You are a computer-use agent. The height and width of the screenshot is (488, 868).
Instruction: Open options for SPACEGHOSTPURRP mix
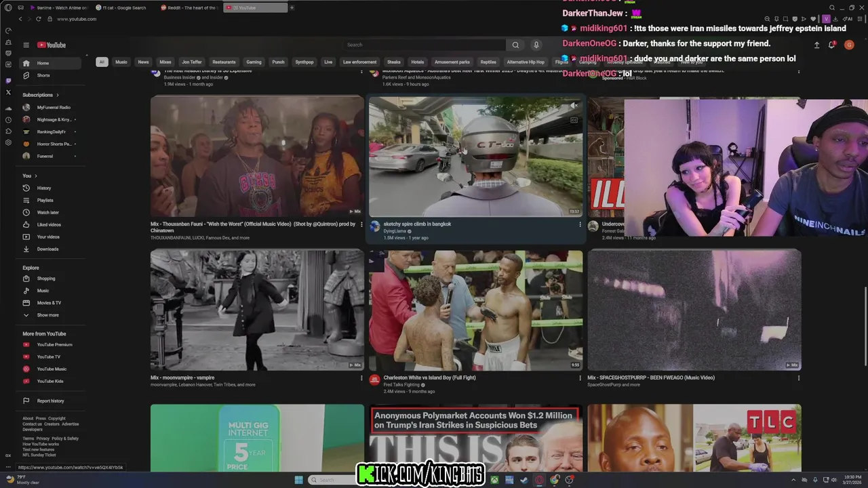coord(798,378)
